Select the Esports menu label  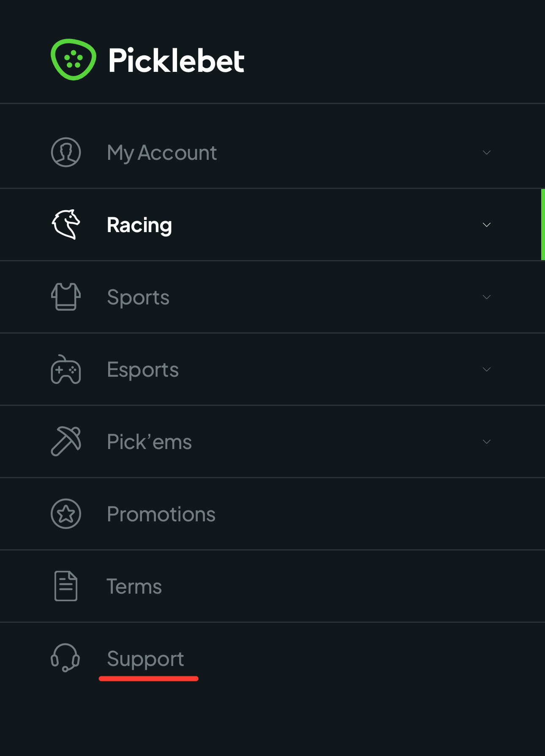coord(143,370)
